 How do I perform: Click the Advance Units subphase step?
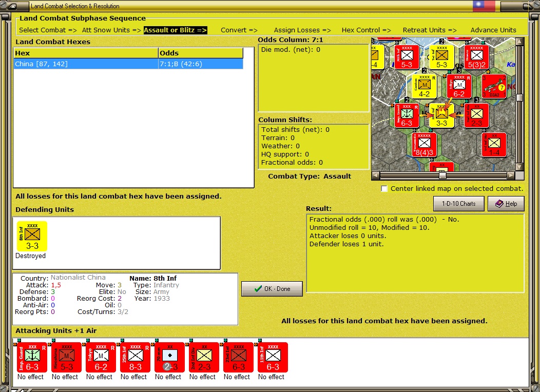493,30
